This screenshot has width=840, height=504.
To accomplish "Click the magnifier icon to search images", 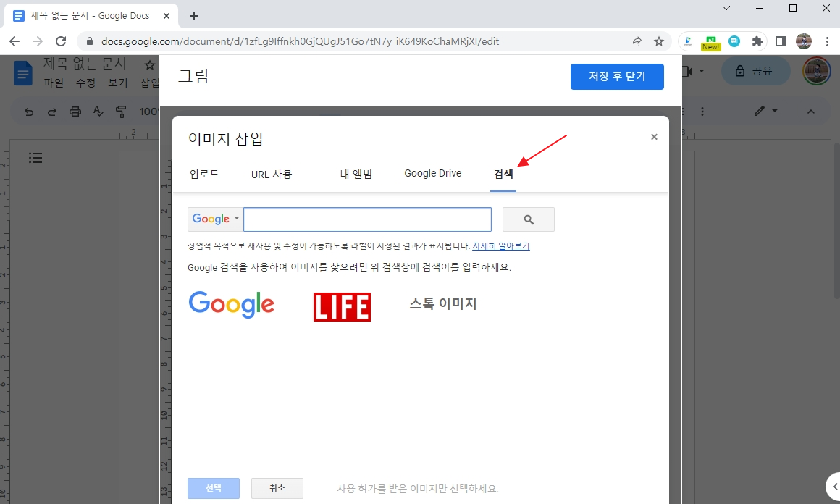I will (x=528, y=219).
